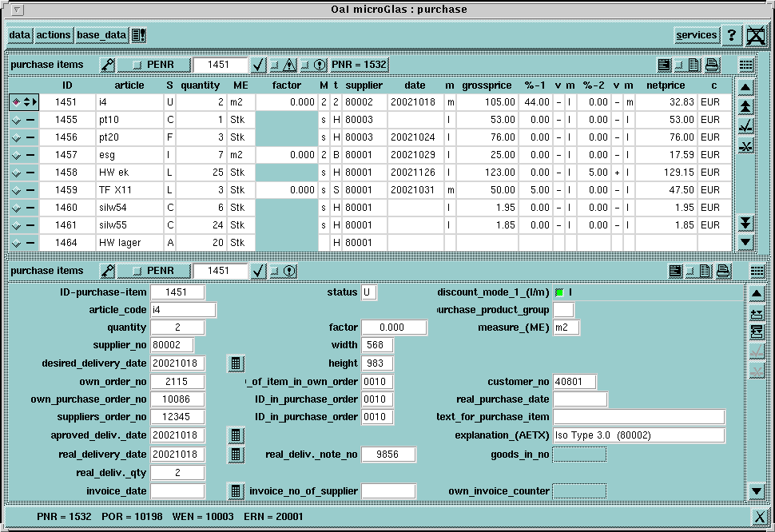This screenshot has height=532, width=775.
Task: Open the actions menu
Action: tap(53, 35)
